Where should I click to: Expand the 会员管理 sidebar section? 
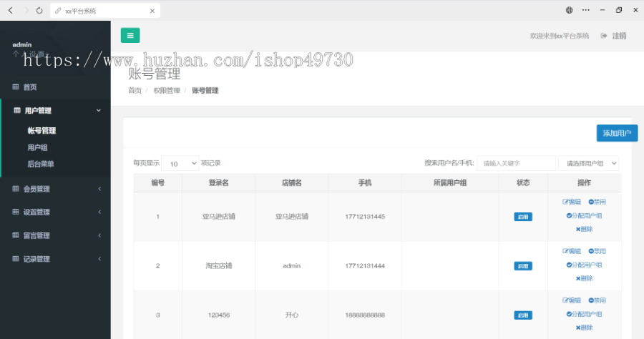(x=55, y=189)
